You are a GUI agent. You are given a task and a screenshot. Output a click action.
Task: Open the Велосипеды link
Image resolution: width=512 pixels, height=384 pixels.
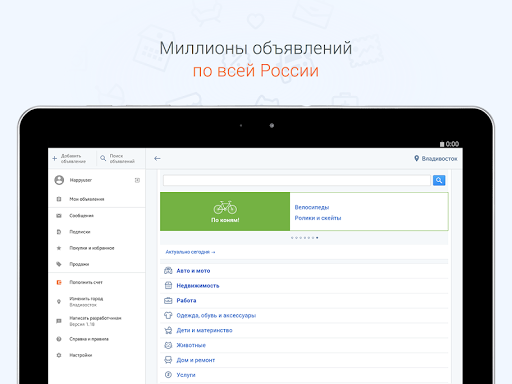pyautogui.click(x=312, y=207)
